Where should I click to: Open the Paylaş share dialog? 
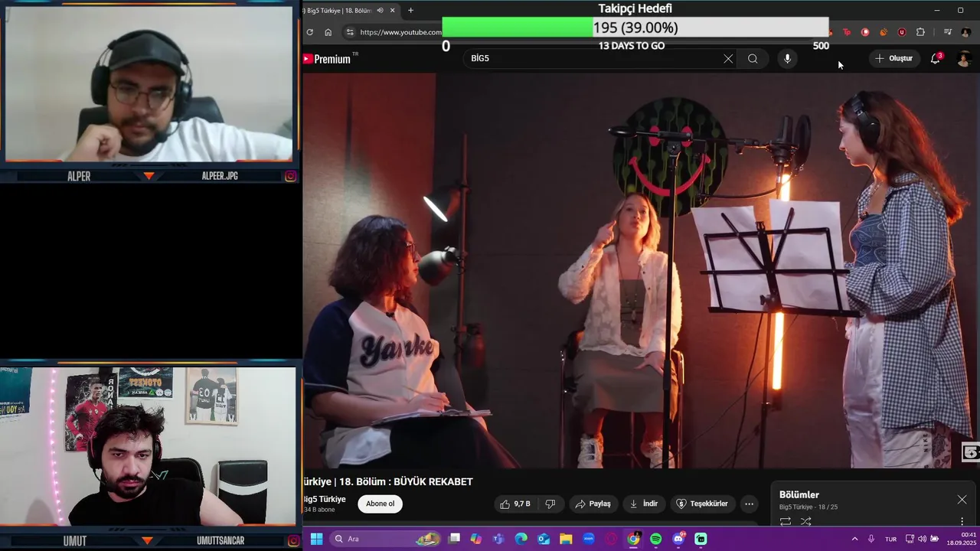pos(593,504)
